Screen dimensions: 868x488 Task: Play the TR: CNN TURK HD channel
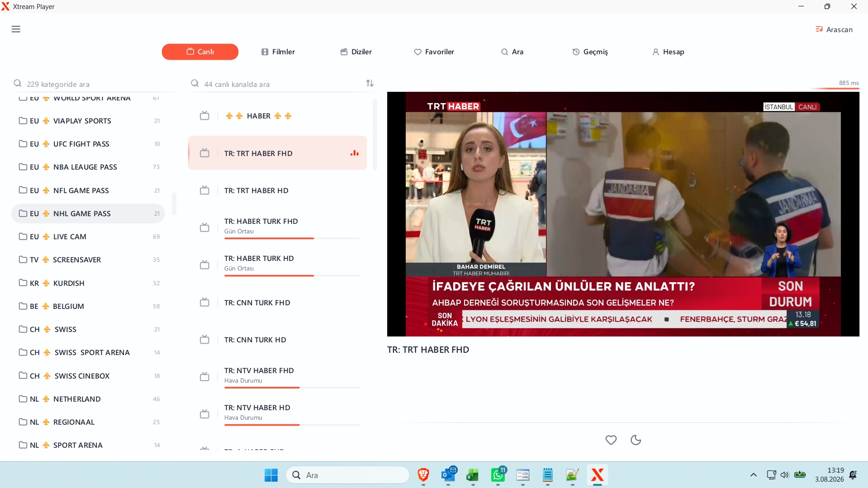[x=277, y=340]
